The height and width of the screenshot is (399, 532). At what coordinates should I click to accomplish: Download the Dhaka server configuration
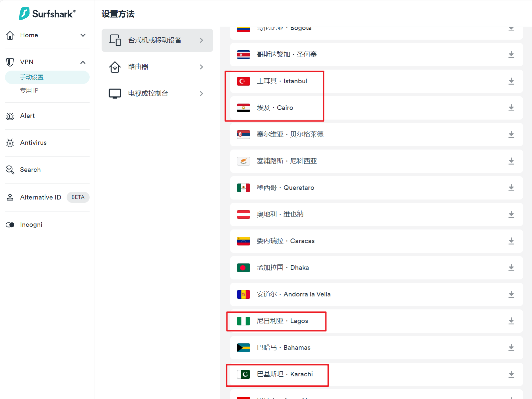coord(511,268)
